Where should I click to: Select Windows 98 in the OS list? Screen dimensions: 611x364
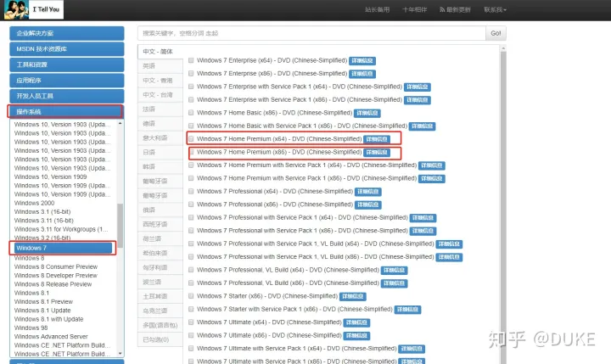coord(31,328)
